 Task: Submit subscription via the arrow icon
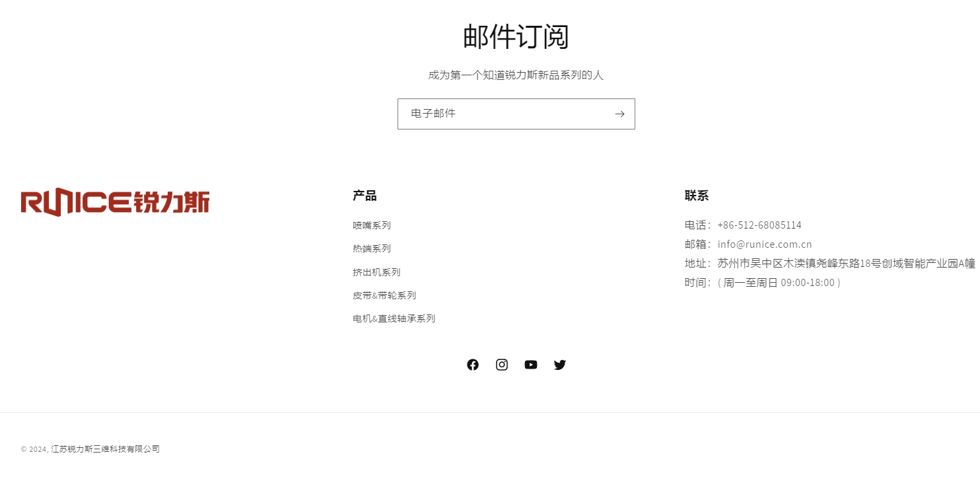pos(619,114)
